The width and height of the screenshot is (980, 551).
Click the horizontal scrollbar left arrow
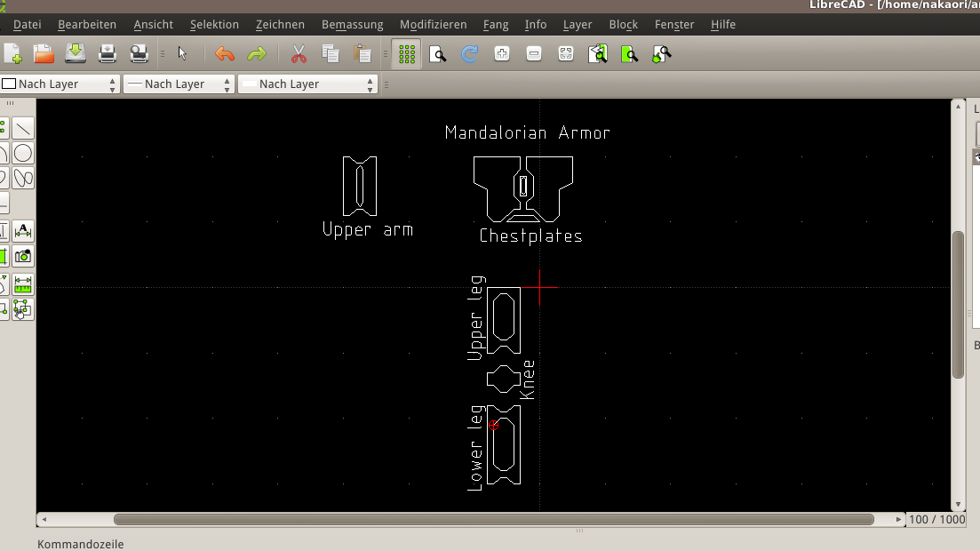(x=44, y=520)
